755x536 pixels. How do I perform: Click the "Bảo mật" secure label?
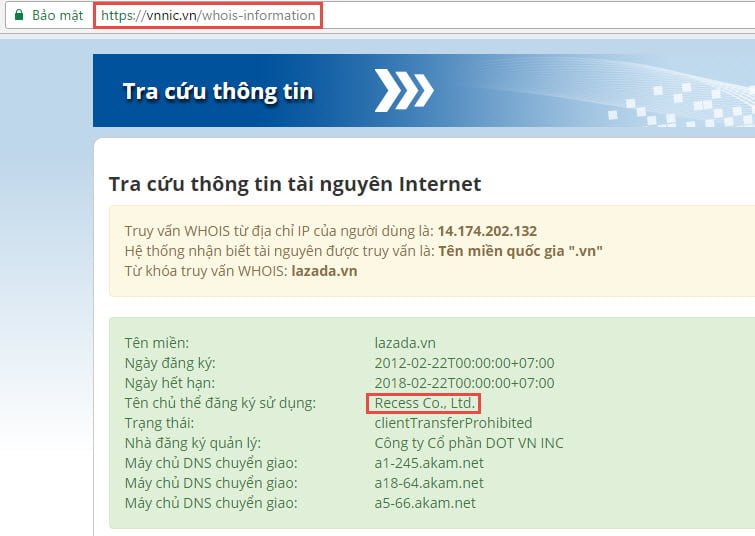[x=59, y=16]
